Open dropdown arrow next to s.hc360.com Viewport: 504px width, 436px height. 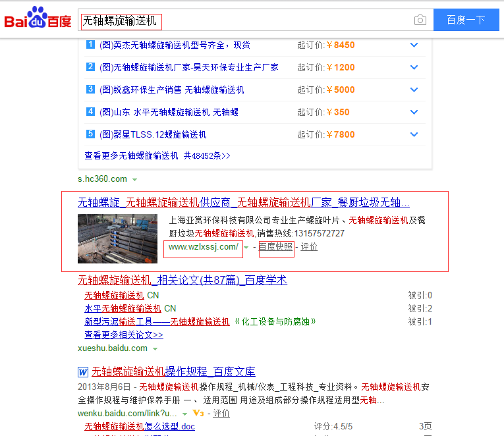click(135, 179)
